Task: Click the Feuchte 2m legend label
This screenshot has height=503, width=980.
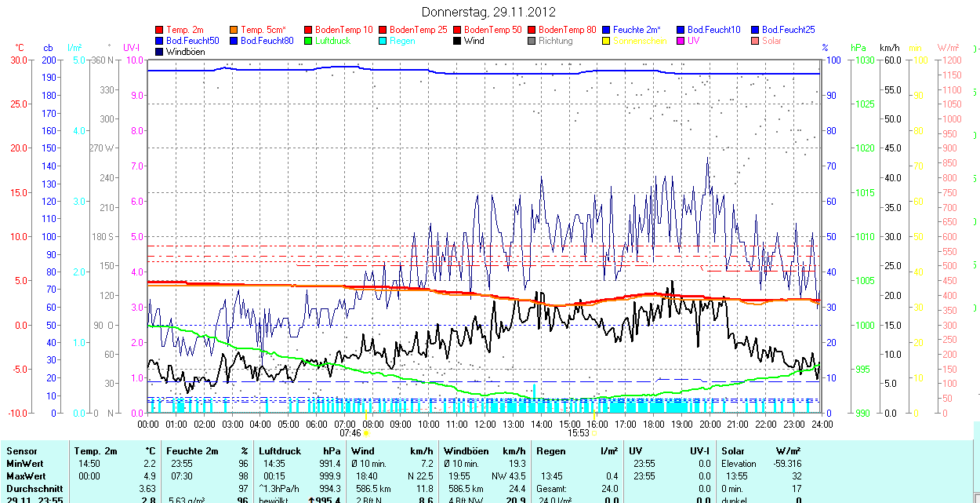Action: point(636,30)
